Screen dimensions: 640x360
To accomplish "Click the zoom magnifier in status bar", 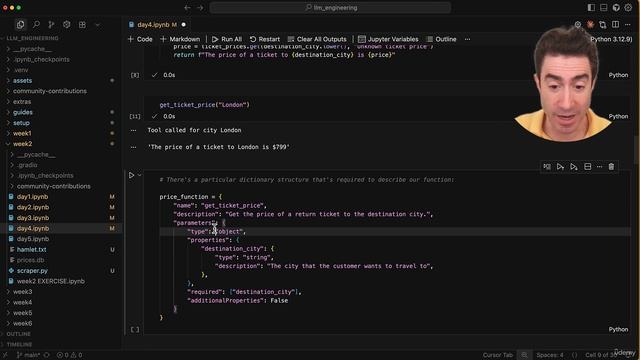I will tap(524, 355).
